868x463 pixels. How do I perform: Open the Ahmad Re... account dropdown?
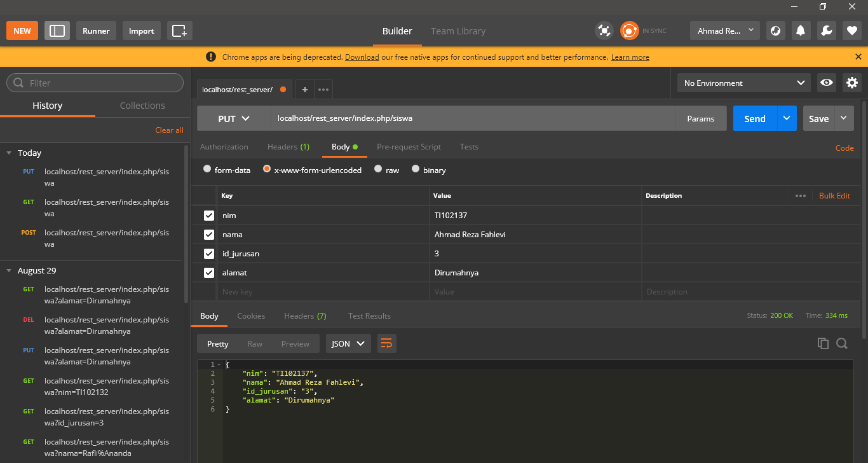click(x=725, y=31)
